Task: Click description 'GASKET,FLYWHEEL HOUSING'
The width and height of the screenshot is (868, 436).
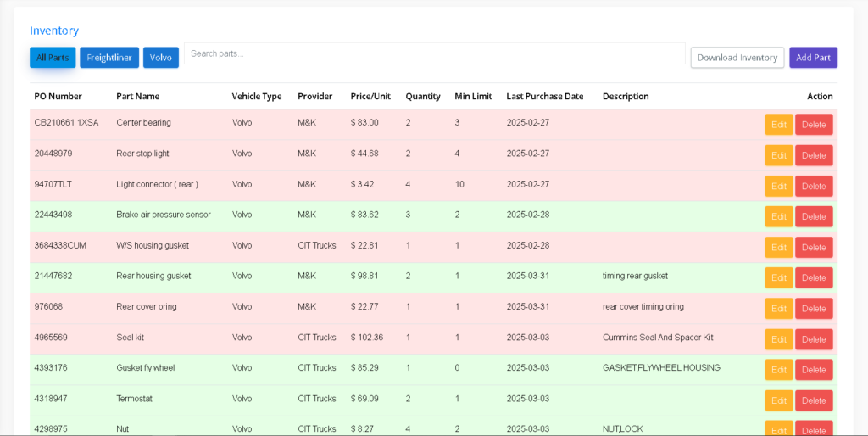Action: (661, 368)
